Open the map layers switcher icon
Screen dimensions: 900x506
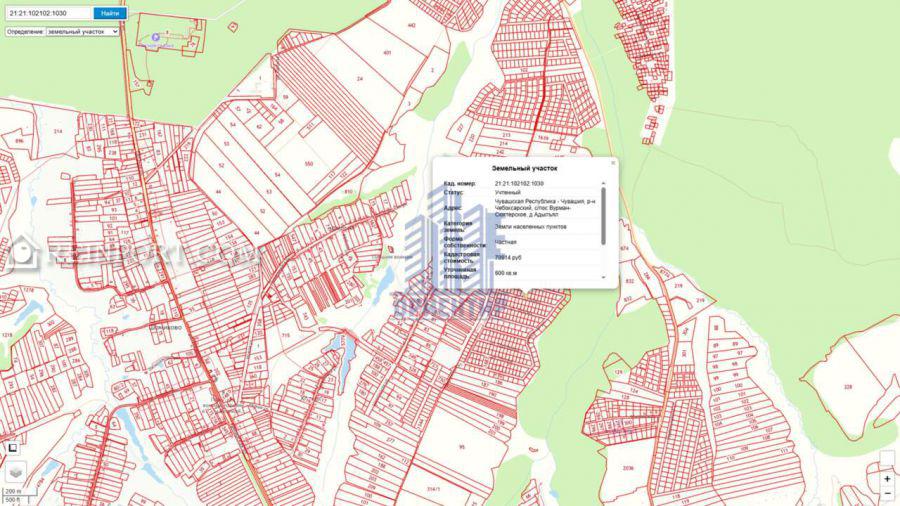[15, 470]
